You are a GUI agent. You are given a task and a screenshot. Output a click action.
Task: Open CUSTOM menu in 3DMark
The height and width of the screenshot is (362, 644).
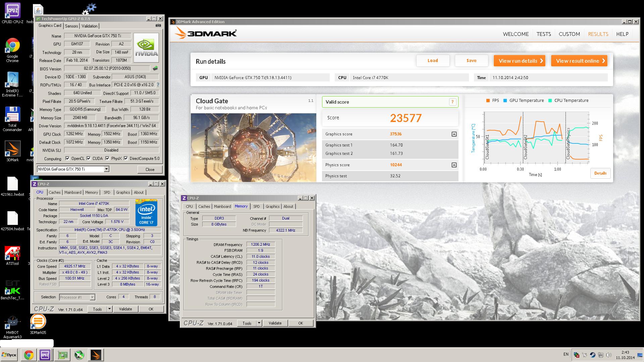point(569,34)
